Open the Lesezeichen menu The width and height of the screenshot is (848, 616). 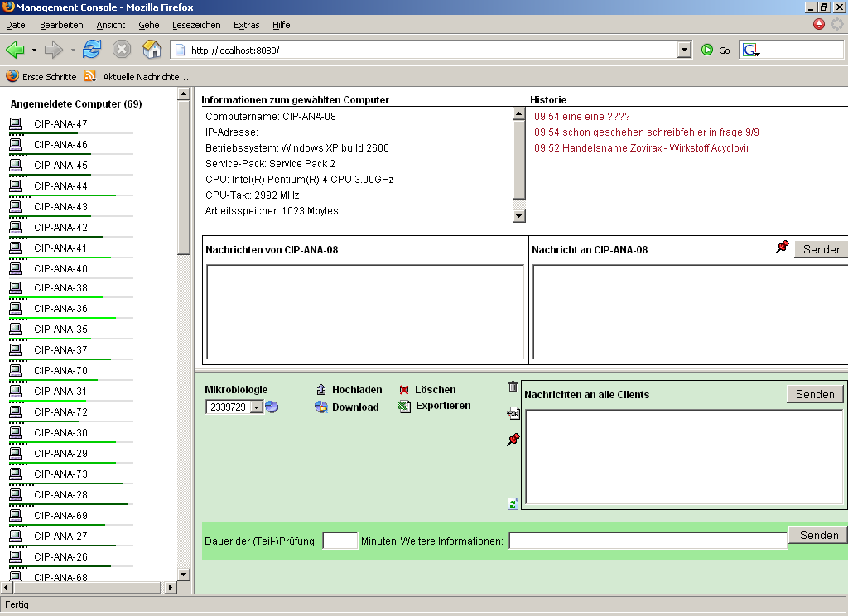pyautogui.click(x=196, y=25)
